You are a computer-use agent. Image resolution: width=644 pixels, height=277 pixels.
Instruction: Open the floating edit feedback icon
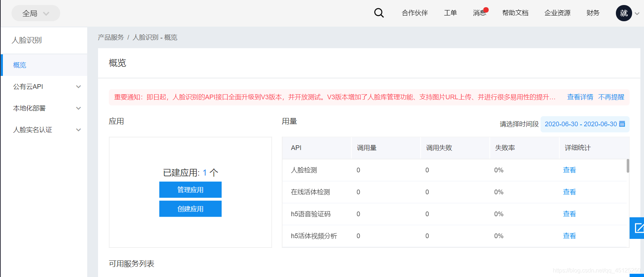click(638, 228)
